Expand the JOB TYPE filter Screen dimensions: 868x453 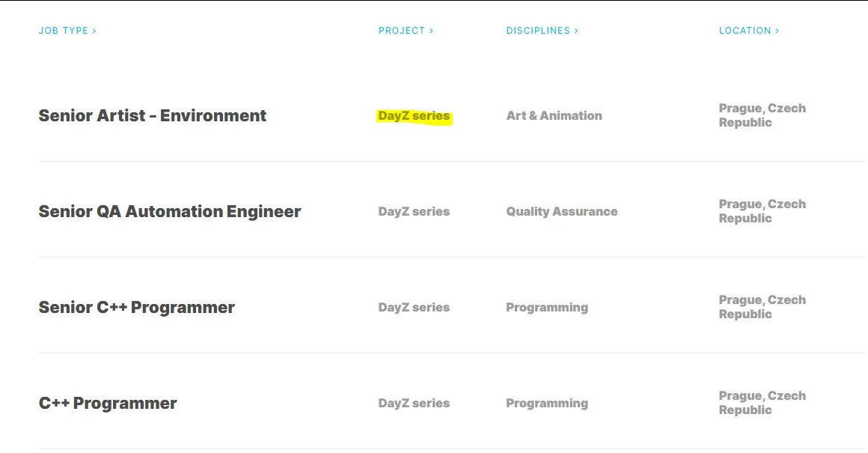(x=67, y=31)
